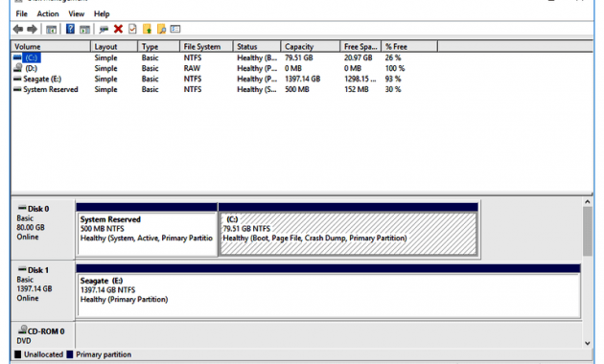Select the (C:) volume in the list
Screen dimensions: 604x364
click(32, 57)
